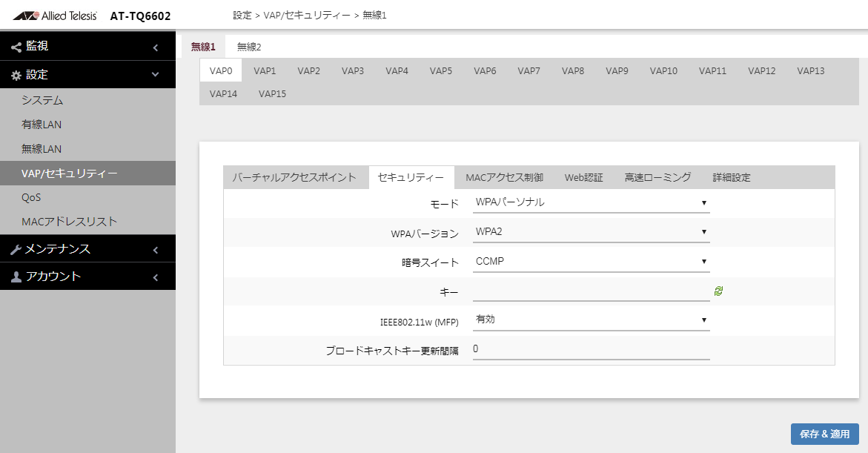Click the 暗号スイート field label
This screenshot has height=453, width=868.
(430, 263)
